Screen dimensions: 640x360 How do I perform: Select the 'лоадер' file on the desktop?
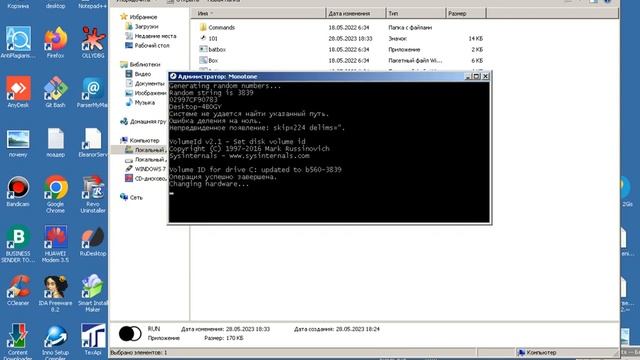(x=56, y=142)
